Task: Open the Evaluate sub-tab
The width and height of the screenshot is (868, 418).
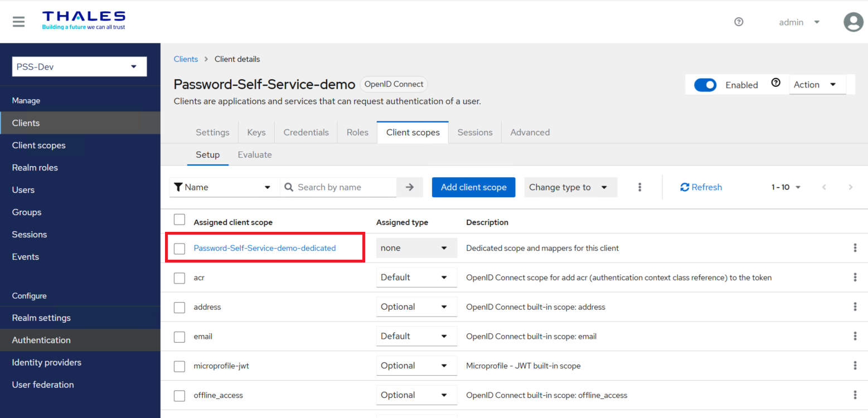Action: 255,155
